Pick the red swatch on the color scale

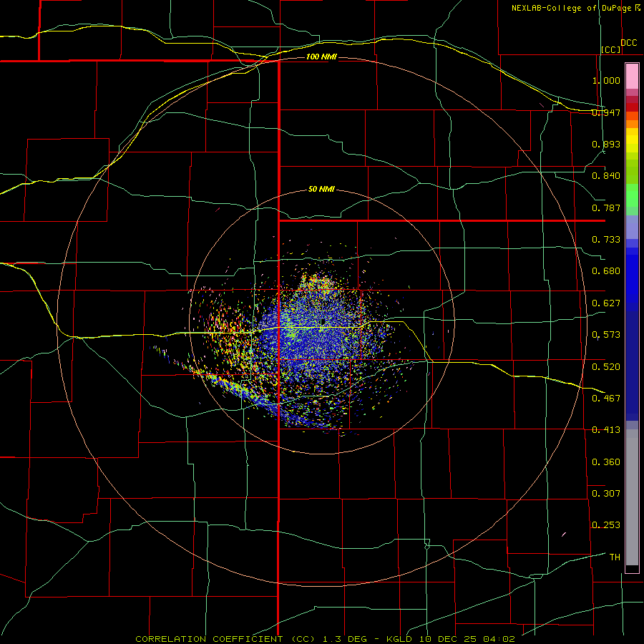tap(632, 107)
